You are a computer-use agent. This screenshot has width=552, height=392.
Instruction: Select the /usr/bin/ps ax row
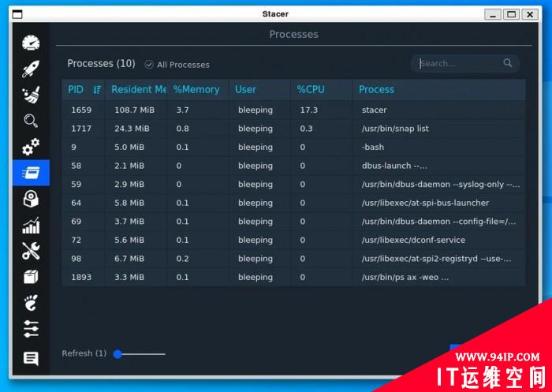[293, 278]
